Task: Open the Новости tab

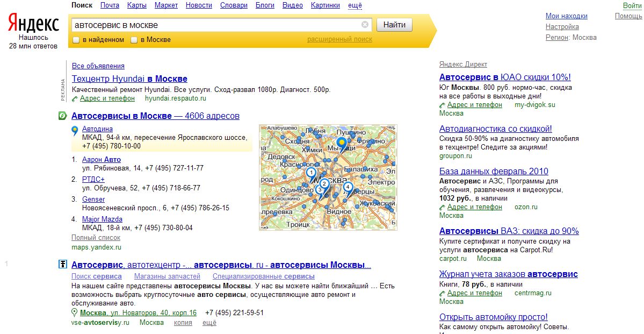Action: point(199,5)
